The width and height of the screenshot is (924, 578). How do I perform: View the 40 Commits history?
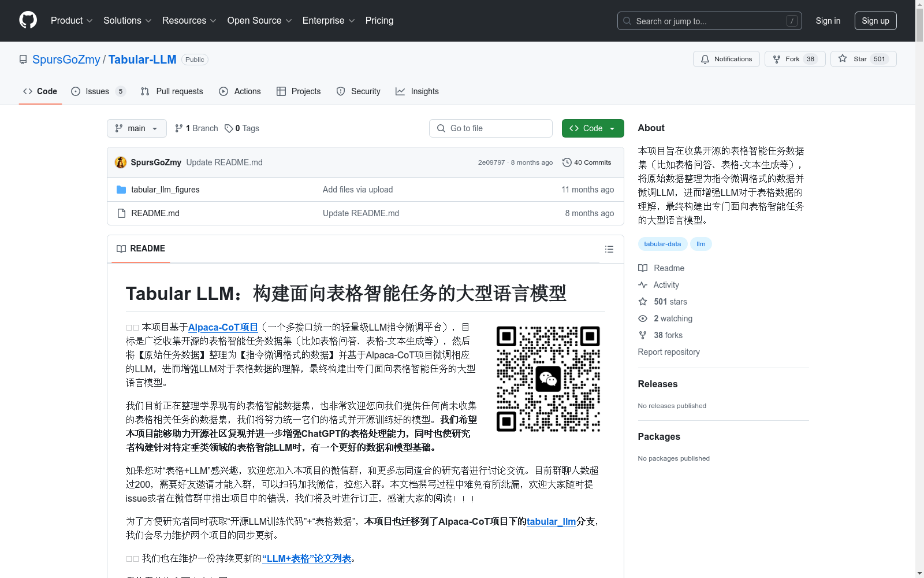tap(587, 162)
